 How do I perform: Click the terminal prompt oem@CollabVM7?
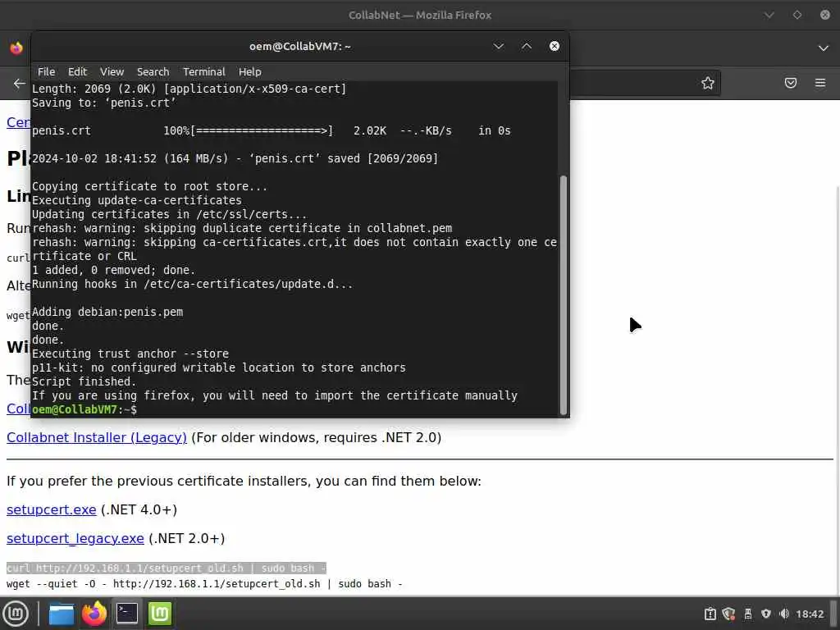[x=84, y=409]
